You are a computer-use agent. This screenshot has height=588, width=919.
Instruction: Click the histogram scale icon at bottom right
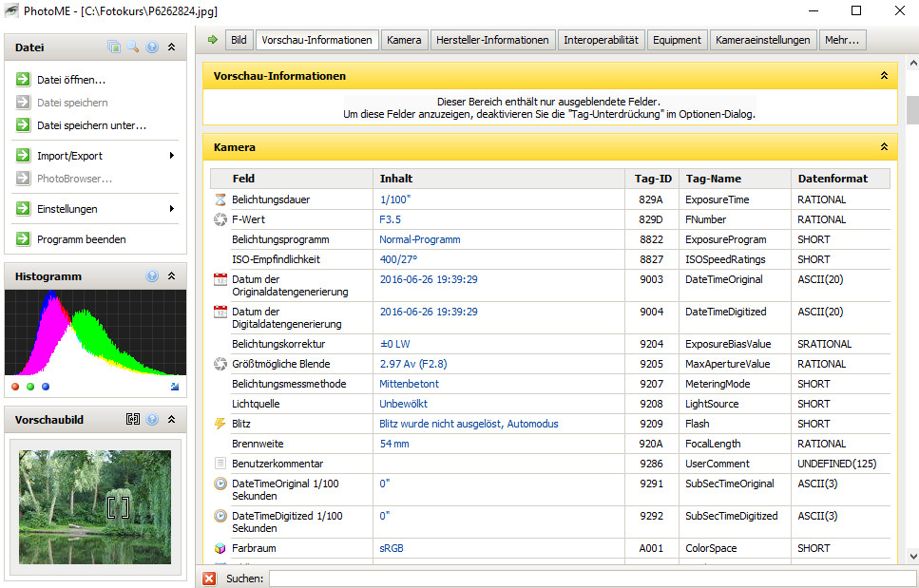coord(174,387)
